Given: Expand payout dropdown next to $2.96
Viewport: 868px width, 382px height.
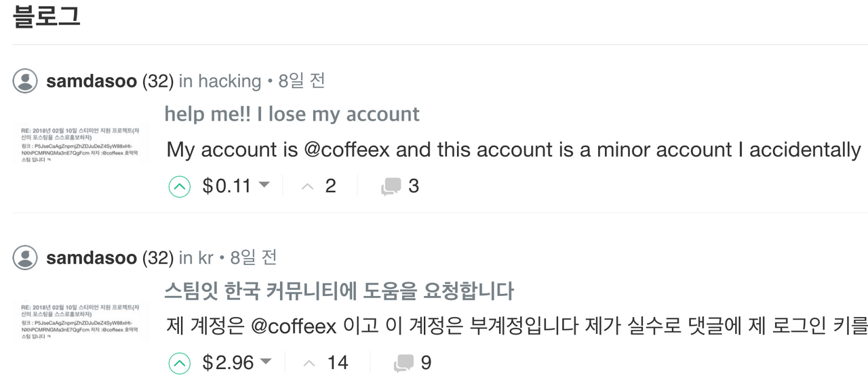Looking at the screenshot, I should pyautogui.click(x=266, y=362).
